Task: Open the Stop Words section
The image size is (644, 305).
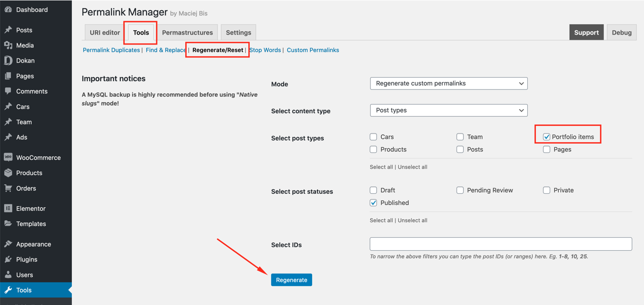Action: click(265, 50)
